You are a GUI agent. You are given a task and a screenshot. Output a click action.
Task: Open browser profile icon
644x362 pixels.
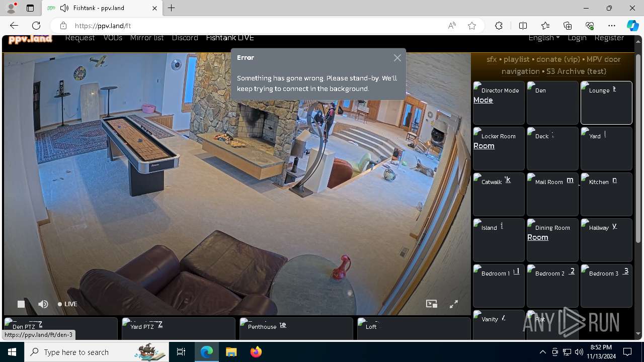(x=11, y=8)
